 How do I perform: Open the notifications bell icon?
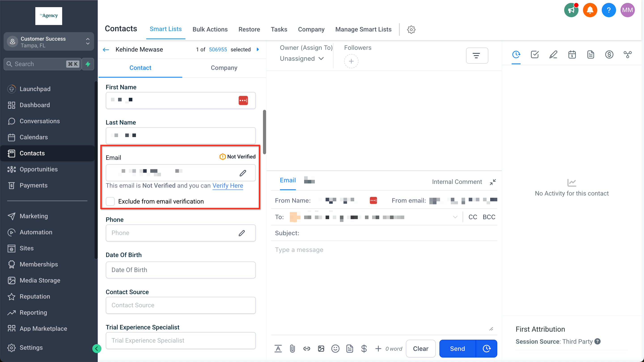click(x=590, y=10)
